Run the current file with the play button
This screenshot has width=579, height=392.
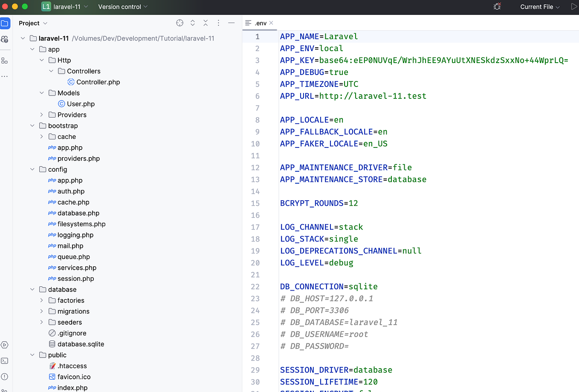pyautogui.click(x=573, y=7)
